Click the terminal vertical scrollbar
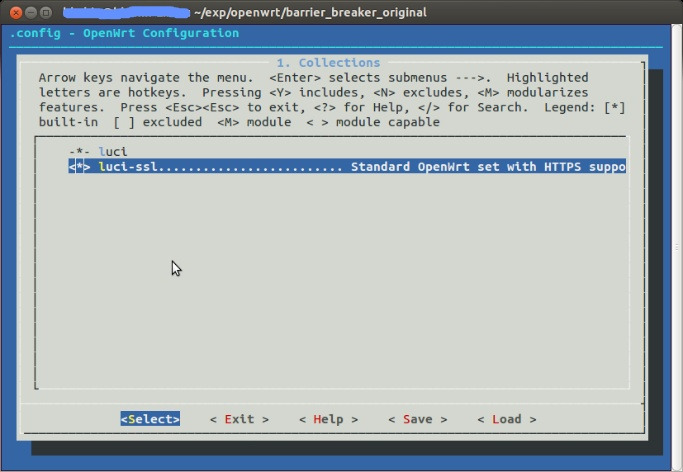 [x=676, y=247]
